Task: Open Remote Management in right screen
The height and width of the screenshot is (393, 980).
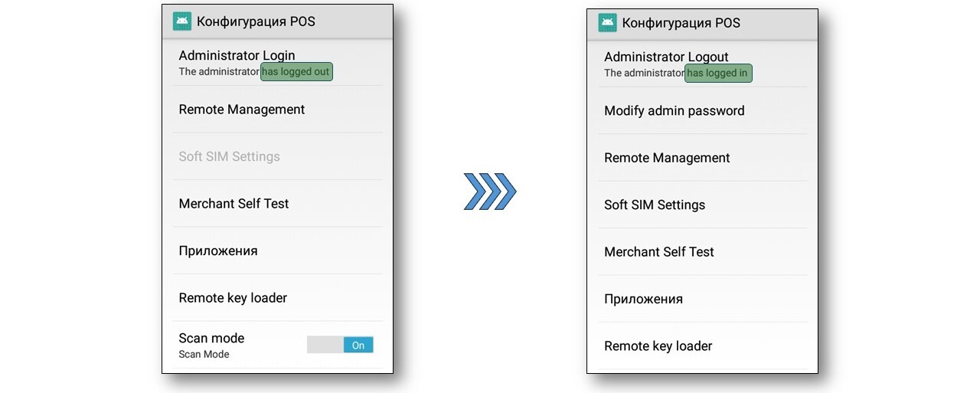Action: (x=702, y=158)
